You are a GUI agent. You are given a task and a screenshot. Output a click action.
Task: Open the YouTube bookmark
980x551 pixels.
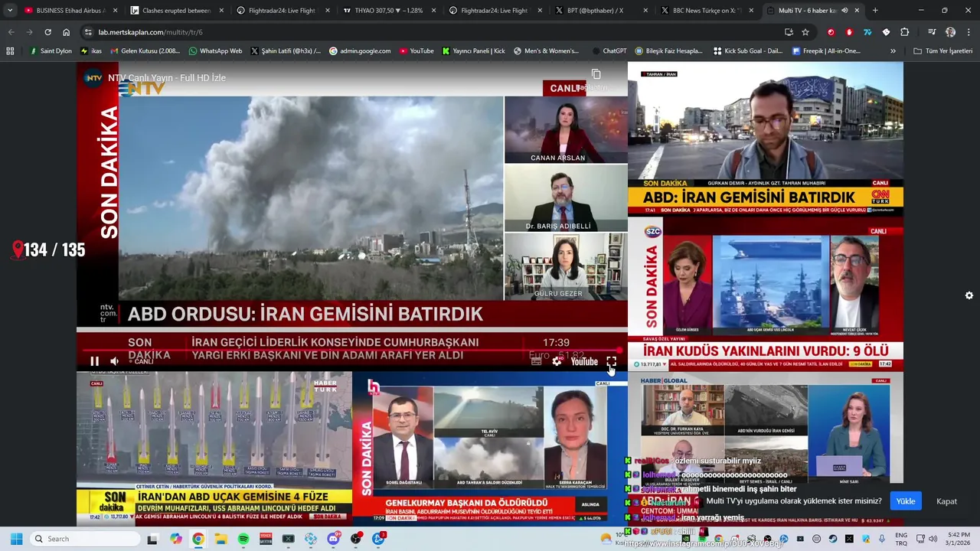[x=416, y=51]
